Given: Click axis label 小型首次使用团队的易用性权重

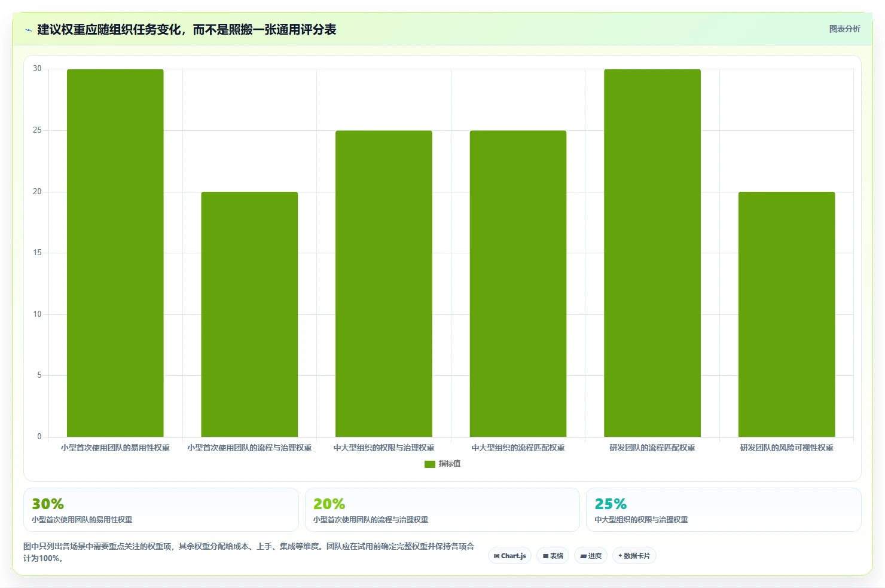Looking at the screenshot, I should tap(115, 448).
